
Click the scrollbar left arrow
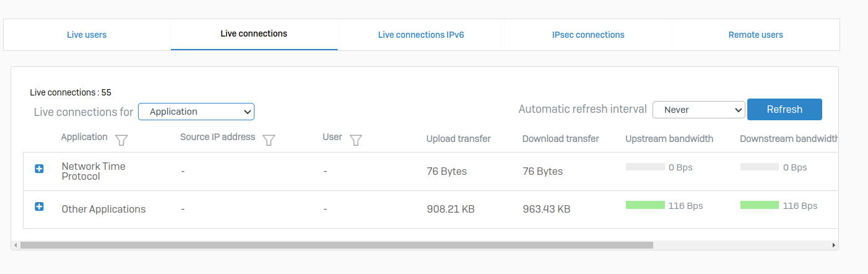click(15, 245)
